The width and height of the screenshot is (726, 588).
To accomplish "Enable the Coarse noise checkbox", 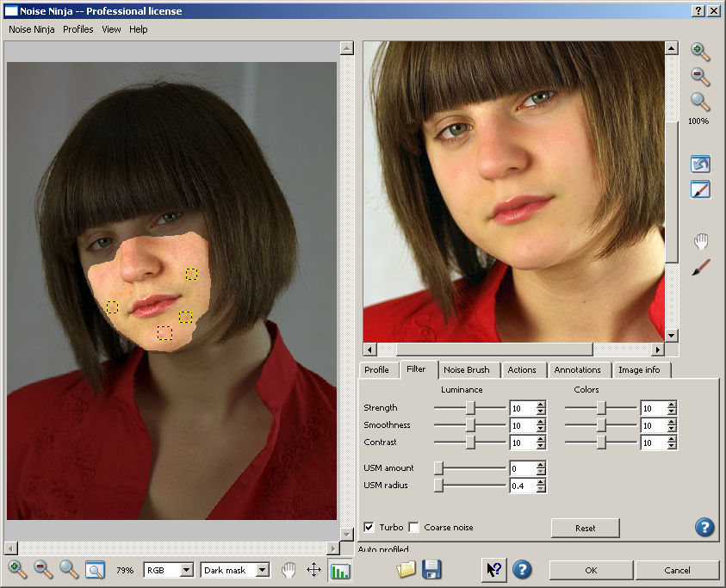I will (x=414, y=527).
